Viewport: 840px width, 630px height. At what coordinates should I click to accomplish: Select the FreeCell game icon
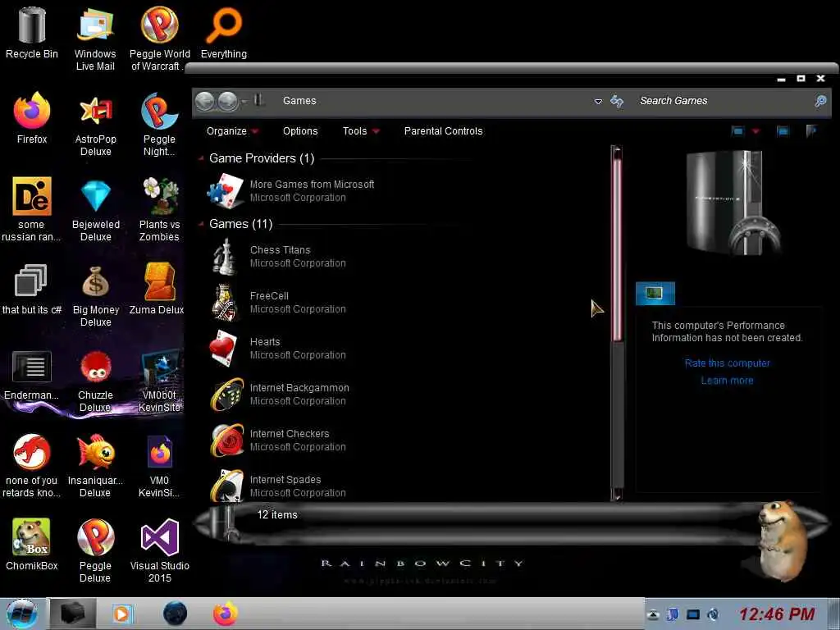(x=225, y=303)
